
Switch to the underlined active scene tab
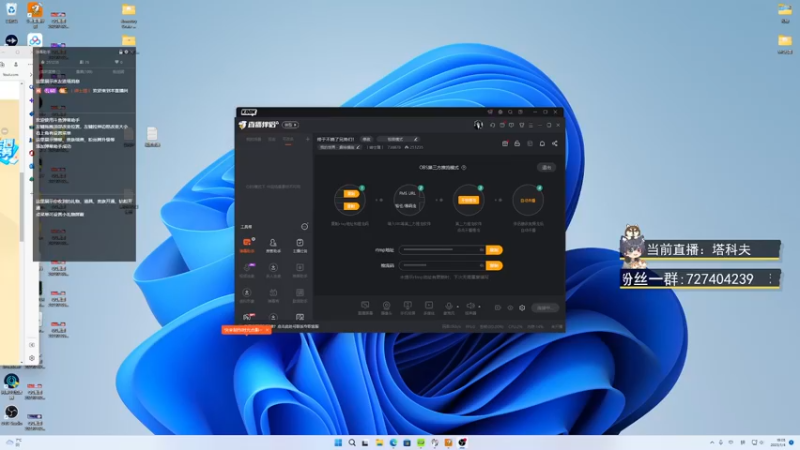(x=288, y=139)
